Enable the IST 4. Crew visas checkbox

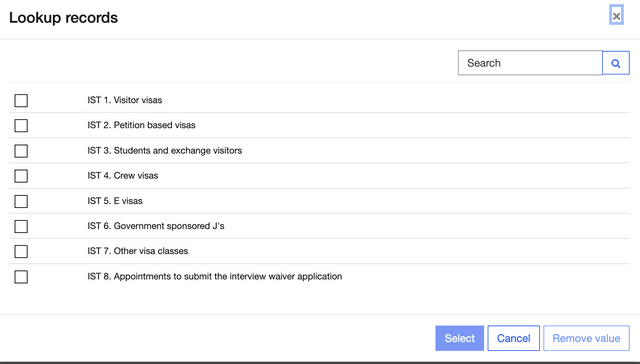tap(21, 176)
